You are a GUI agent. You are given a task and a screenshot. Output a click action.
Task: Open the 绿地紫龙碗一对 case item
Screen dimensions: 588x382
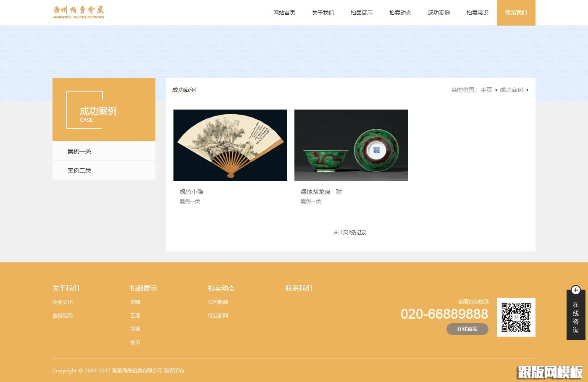(x=320, y=191)
